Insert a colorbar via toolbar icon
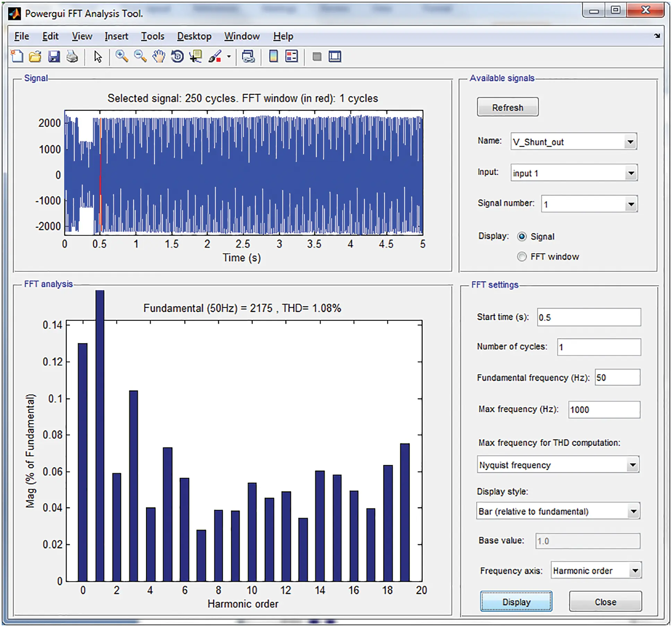Viewport: 672px width, 627px height. (x=273, y=56)
